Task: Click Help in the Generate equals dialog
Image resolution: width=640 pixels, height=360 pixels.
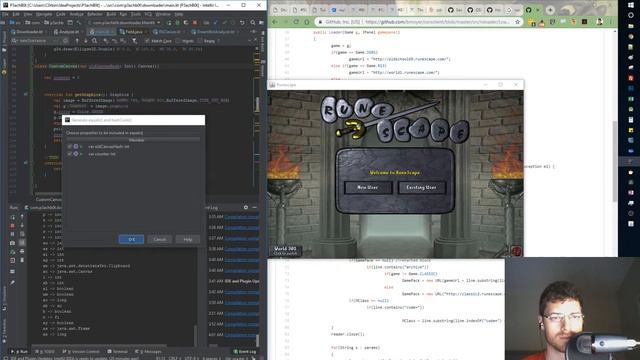Action: tap(187, 239)
